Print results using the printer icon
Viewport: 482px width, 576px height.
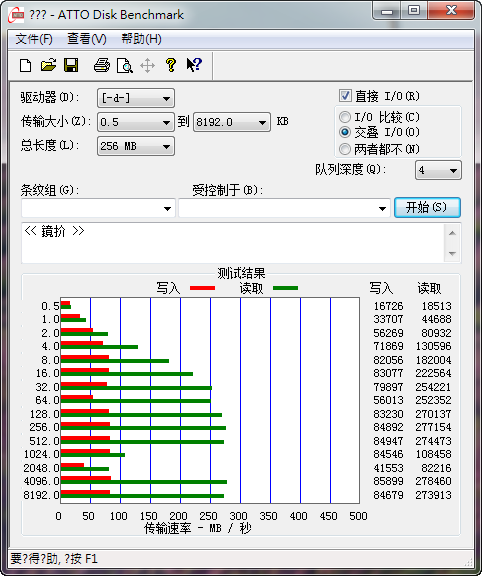click(x=102, y=65)
